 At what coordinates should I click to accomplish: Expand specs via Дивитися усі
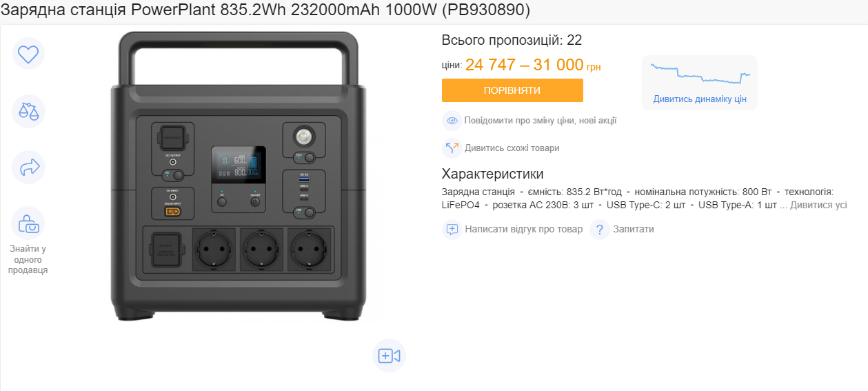click(818, 205)
